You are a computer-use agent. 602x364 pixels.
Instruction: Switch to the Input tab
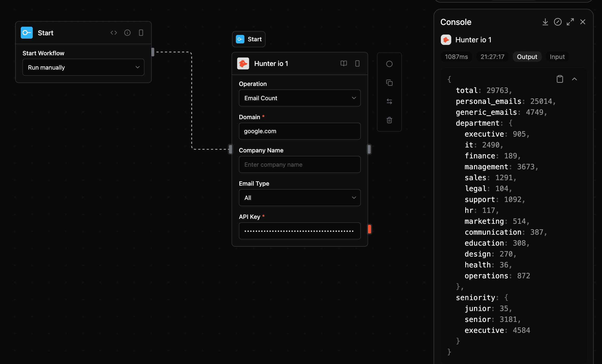pos(557,57)
